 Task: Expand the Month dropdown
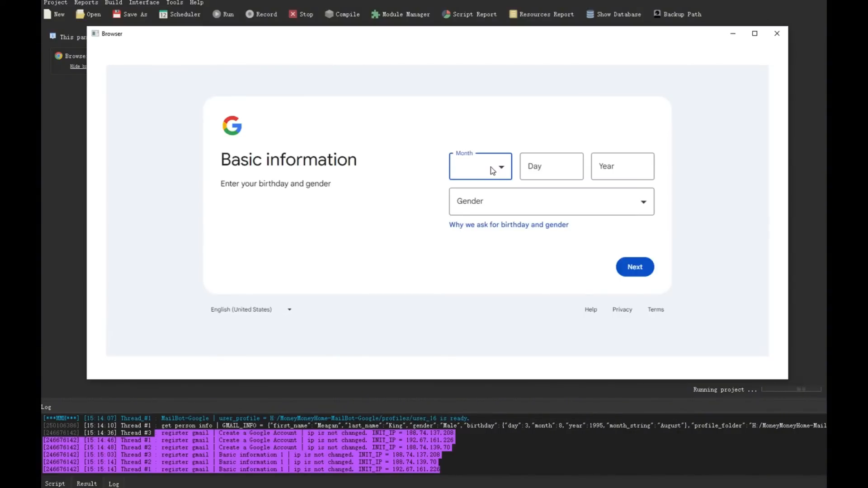[x=481, y=166]
